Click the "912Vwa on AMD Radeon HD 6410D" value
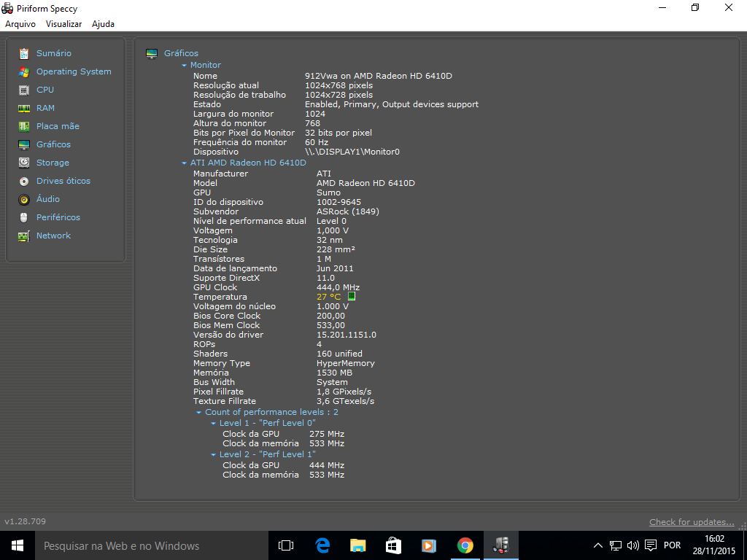 point(379,76)
